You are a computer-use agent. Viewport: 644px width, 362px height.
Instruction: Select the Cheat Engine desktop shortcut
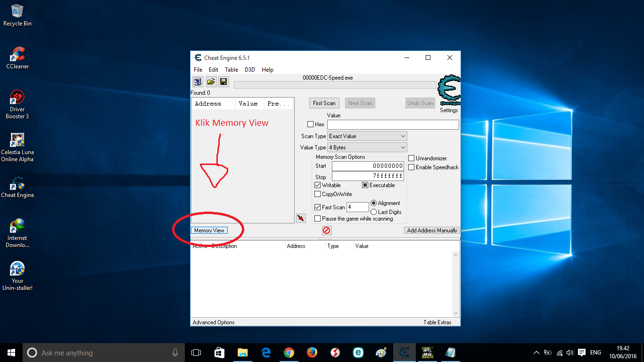pyautogui.click(x=17, y=187)
